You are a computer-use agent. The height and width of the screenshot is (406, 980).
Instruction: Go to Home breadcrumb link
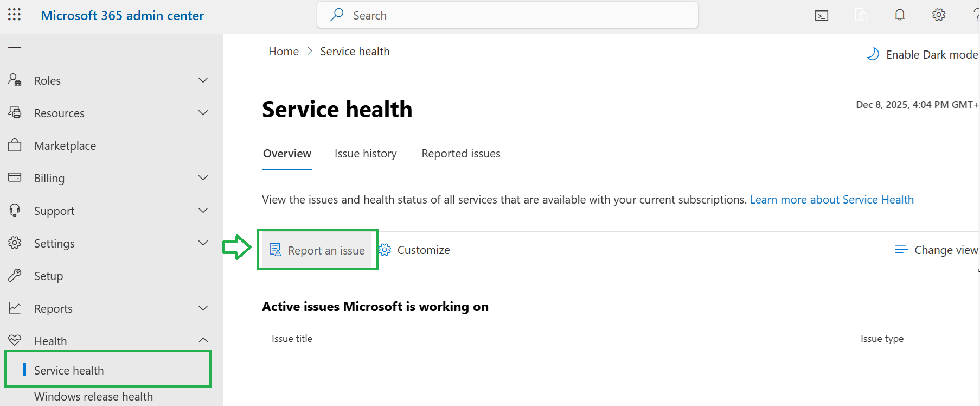coord(284,51)
